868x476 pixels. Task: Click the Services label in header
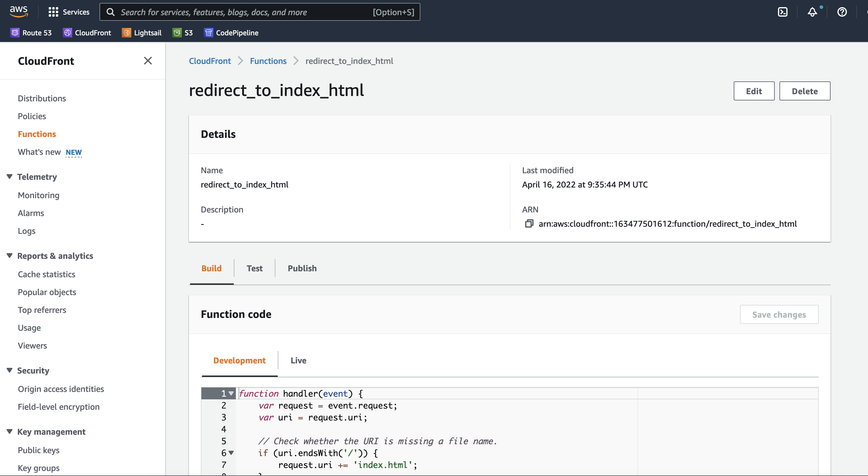(x=76, y=12)
